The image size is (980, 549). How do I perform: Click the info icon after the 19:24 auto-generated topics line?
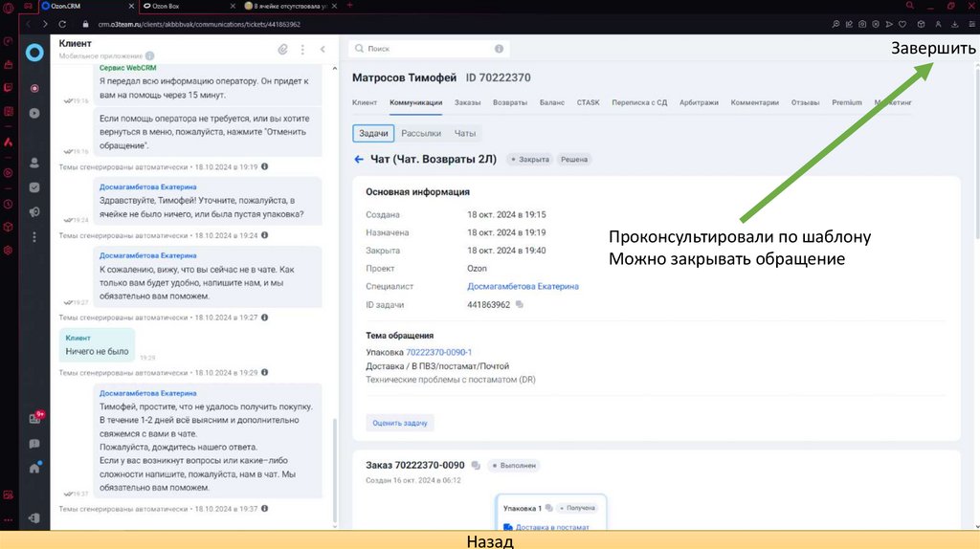pyautogui.click(x=265, y=235)
